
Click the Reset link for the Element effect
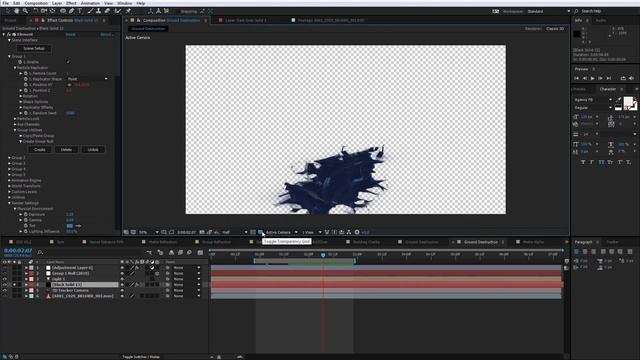[x=71, y=34]
